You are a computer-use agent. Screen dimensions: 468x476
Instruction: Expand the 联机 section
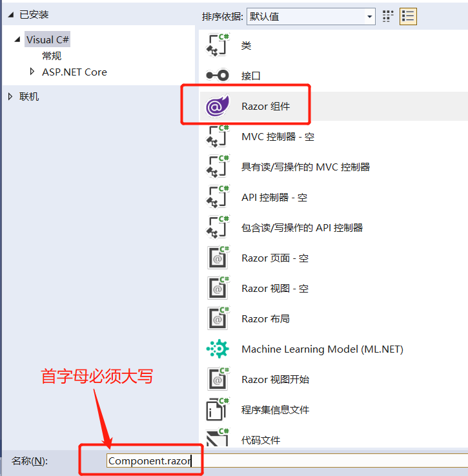tap(10, 96)
